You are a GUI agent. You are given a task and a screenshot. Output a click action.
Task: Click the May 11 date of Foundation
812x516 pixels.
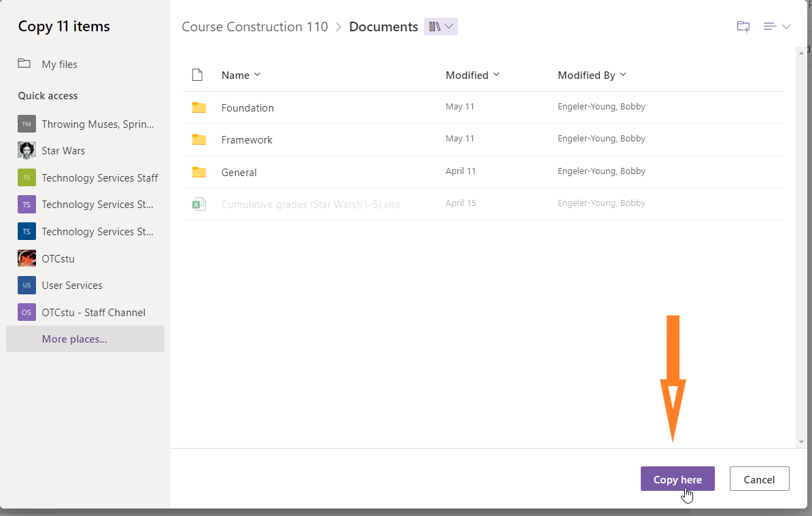(460, 107)
